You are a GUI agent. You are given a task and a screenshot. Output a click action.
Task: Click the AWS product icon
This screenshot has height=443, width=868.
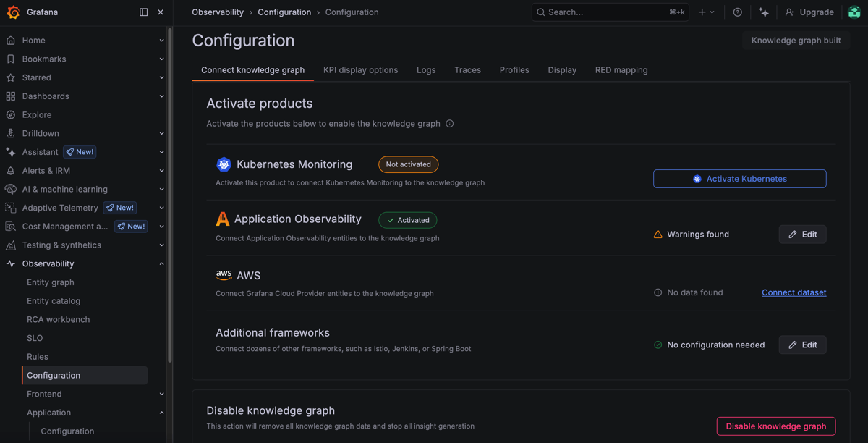click(x=224, y=274)
